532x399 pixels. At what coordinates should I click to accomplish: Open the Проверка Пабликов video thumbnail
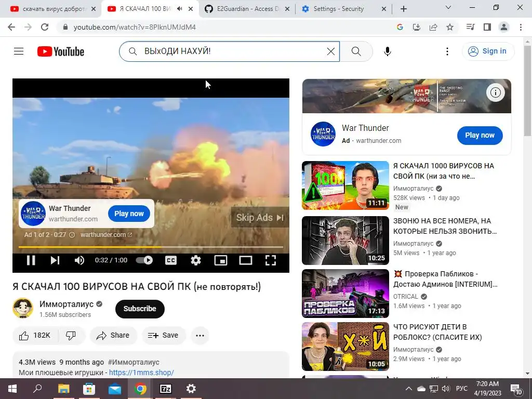pyautogui.click(x=345, y=294)
